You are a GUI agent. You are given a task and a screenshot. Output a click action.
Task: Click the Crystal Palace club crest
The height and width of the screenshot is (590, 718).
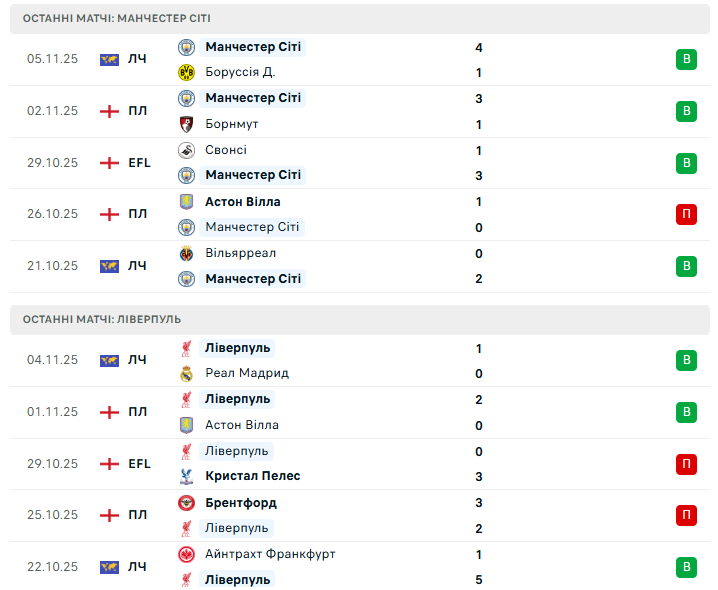coord(186,476)
